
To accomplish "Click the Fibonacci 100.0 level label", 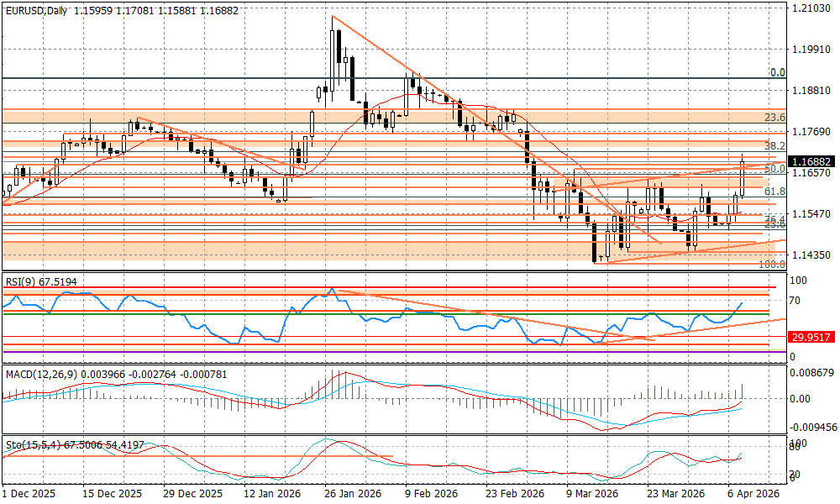I will pyautogui.click(x=771, y=264).
